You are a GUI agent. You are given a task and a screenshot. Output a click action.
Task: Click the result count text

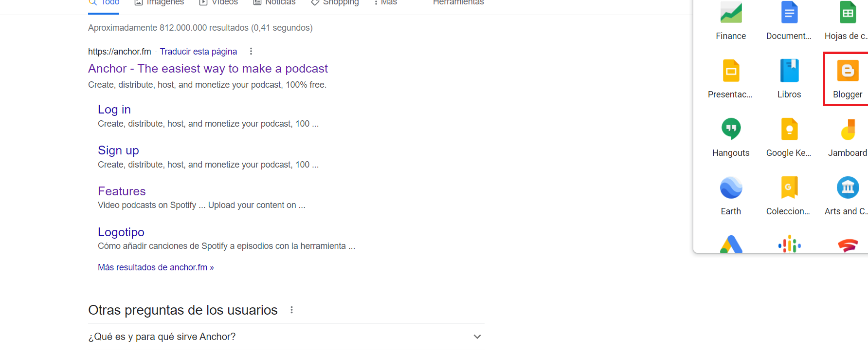point(200,28)
